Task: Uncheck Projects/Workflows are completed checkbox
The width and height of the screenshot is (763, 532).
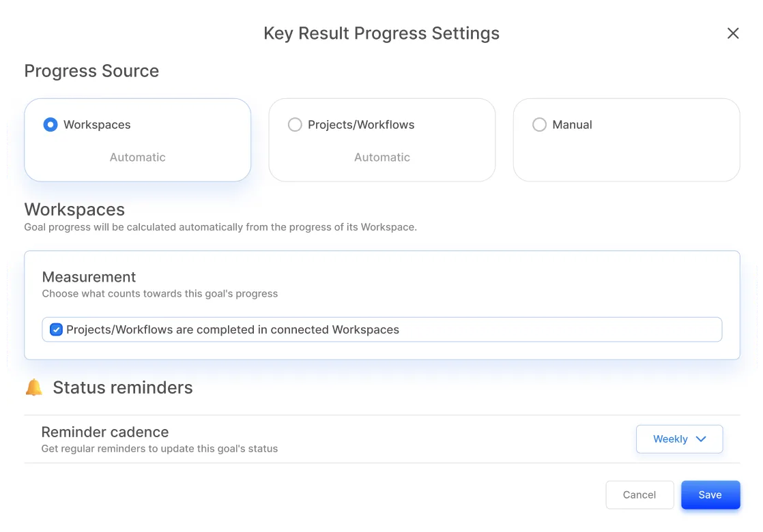Action: (x=57, y=329)
